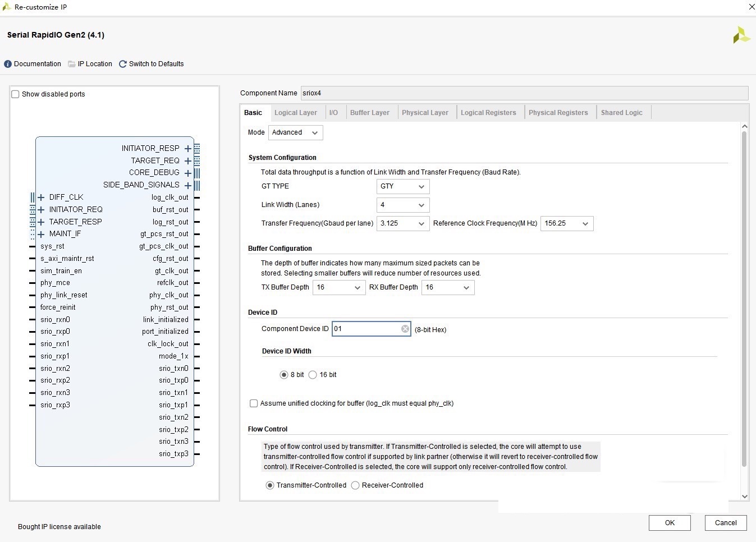Viewport: 756px width, 542px height.
Task: Click the Switch to Defaults refresh icon
Action: pos(123,64)
